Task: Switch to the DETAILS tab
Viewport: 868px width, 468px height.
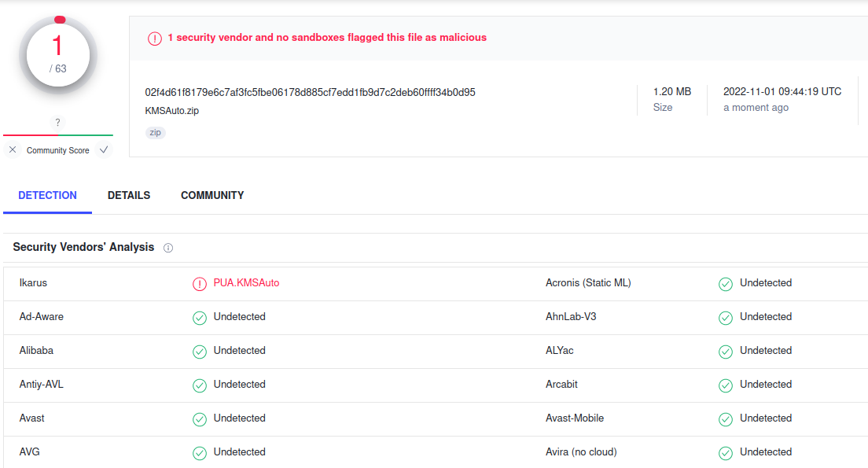Action: tap(129, 196)
